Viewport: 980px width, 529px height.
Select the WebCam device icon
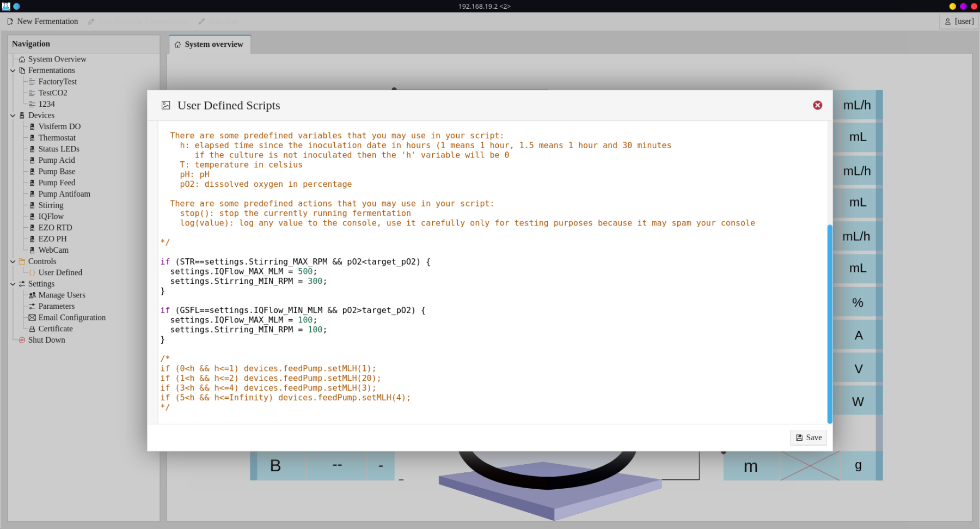[x=32, y=250]
